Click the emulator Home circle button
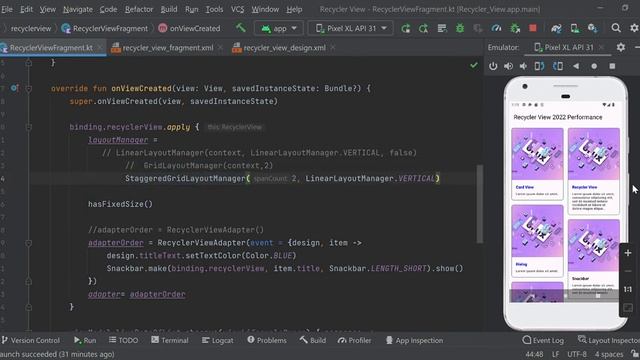Viewport: 640px width, 360px height. [x=594, y=66]
